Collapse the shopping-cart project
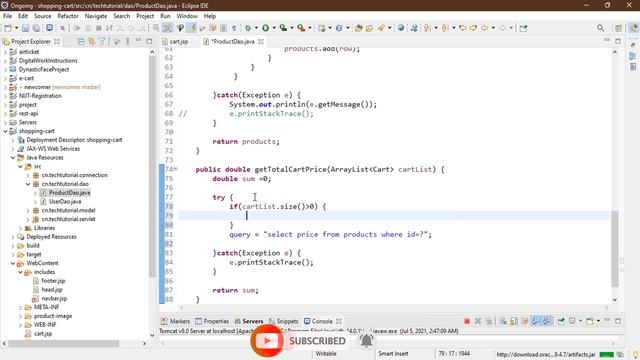 click(5, 131)
